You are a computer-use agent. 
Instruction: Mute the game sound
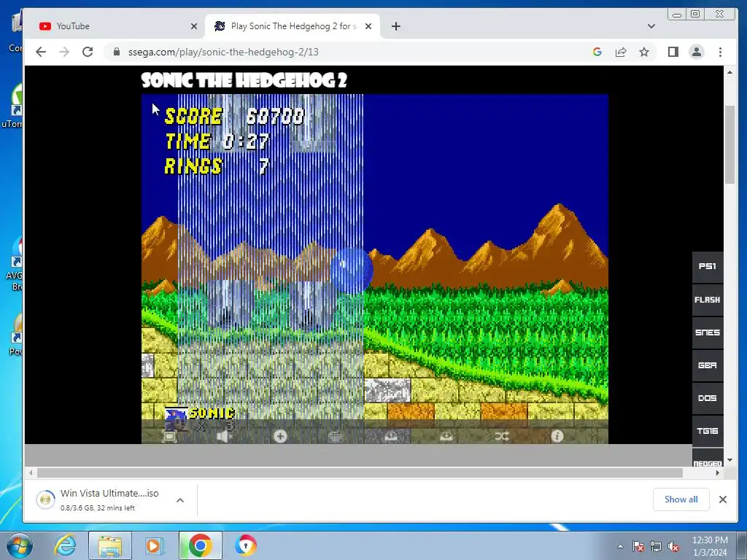225,436
